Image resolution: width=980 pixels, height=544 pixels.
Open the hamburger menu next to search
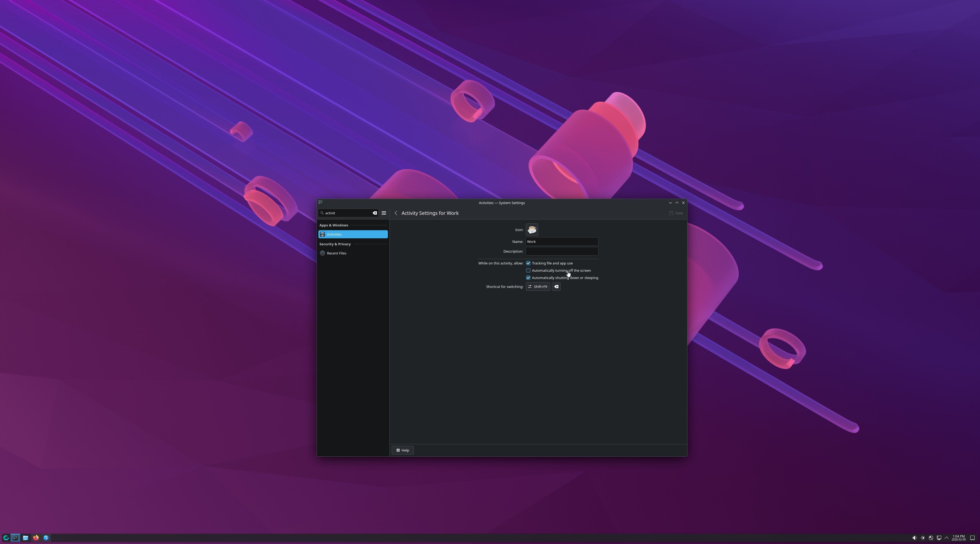point(384,213)
